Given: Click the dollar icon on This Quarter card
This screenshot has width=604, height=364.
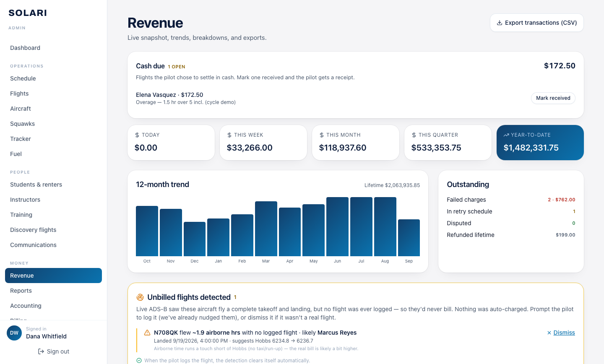Looking at the screenshot, I should (x=414, y=135).
